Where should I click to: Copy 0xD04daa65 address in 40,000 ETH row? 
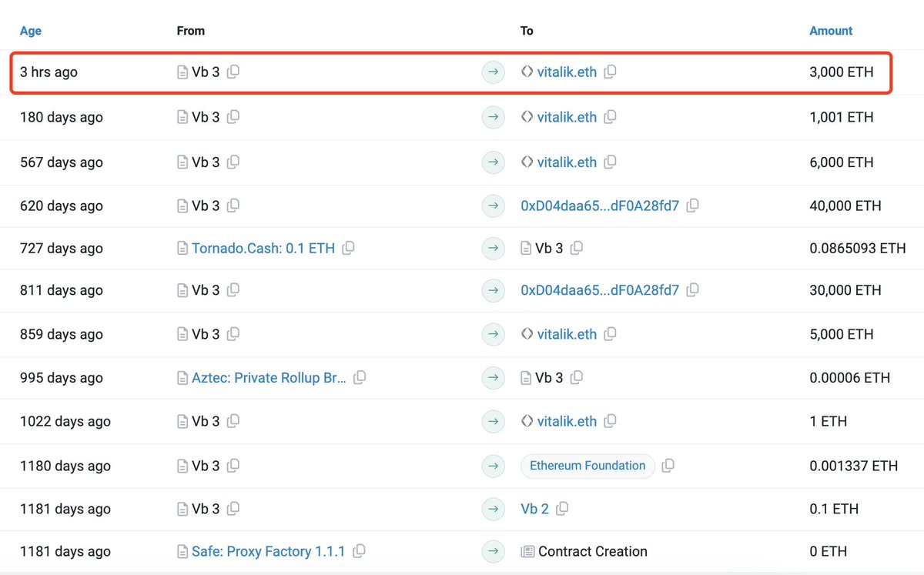click(x=693, y=206)
